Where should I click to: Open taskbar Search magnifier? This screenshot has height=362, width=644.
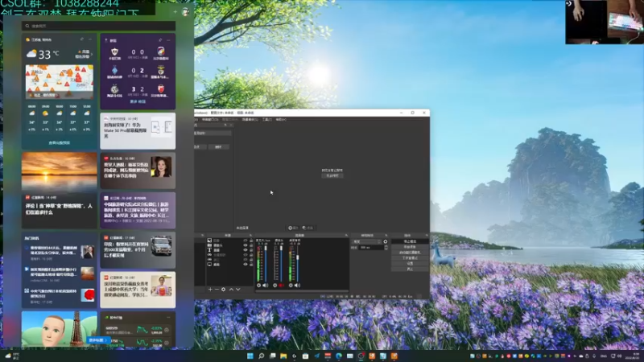[x=261, y=356]
